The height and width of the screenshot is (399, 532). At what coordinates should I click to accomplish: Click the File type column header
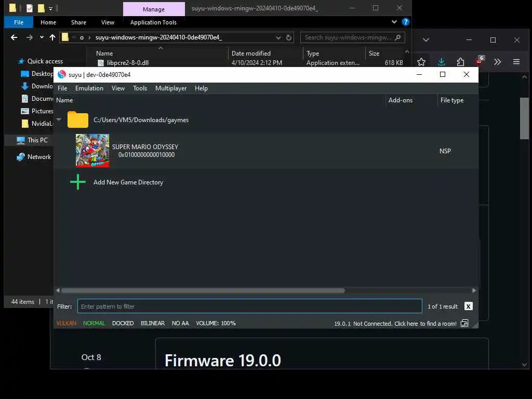coord(452,100)
